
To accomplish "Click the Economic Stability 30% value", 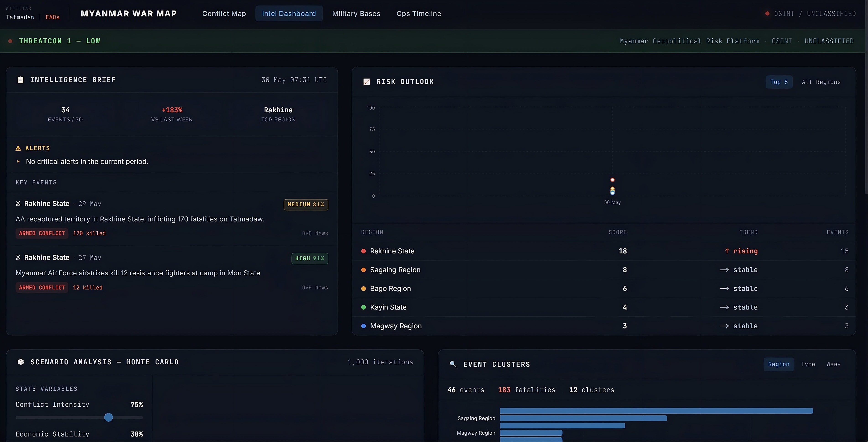I will point(136,434).
